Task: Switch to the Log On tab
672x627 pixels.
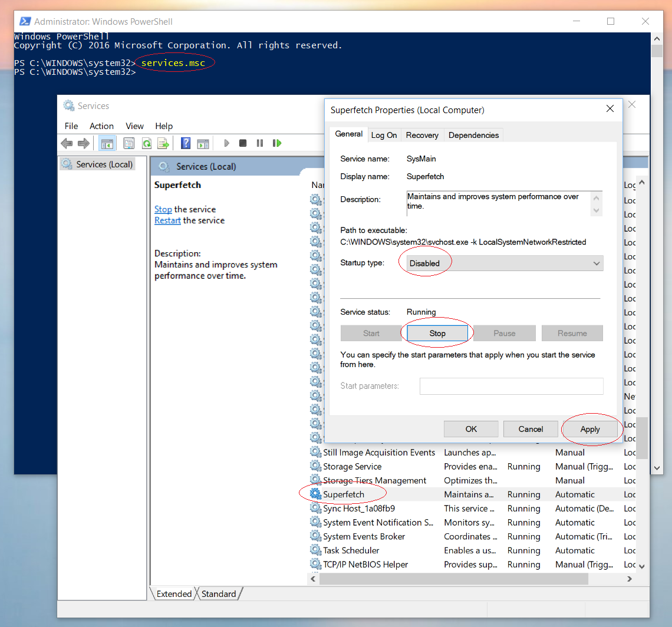Action: tap(384, 136)
